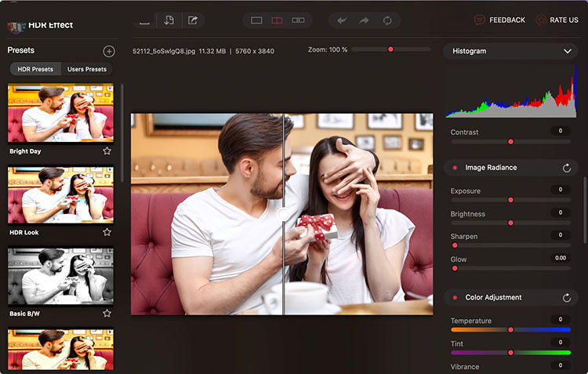The width and height of the screenshot is (588, 374).
Task: Click the reset all changes icon
Action: point(387,20)
